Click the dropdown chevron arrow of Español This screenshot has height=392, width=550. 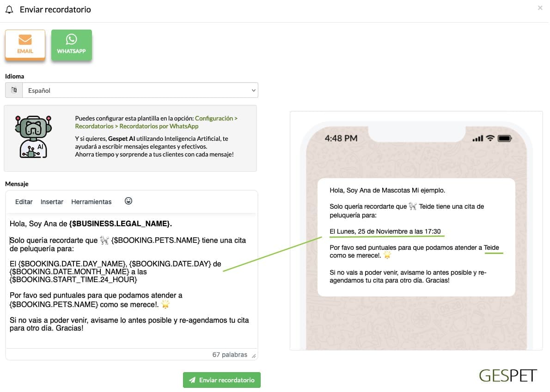(254, 90)
